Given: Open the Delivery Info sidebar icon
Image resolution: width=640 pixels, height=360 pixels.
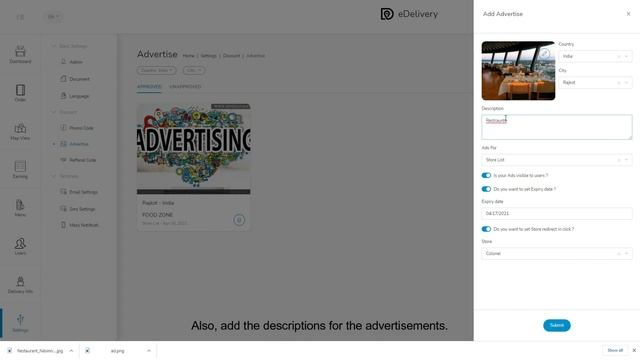Looking at the screenshot, I should pos(20,284).
